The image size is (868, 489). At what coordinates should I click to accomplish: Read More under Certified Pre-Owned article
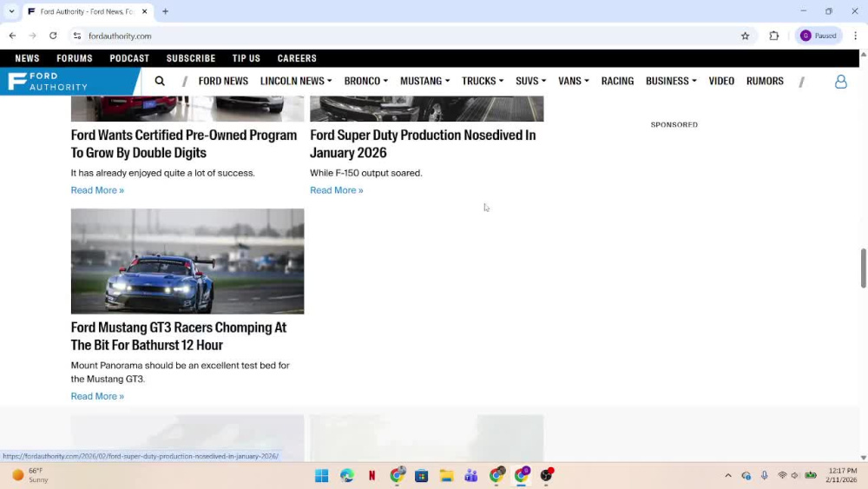coord(97,190)
